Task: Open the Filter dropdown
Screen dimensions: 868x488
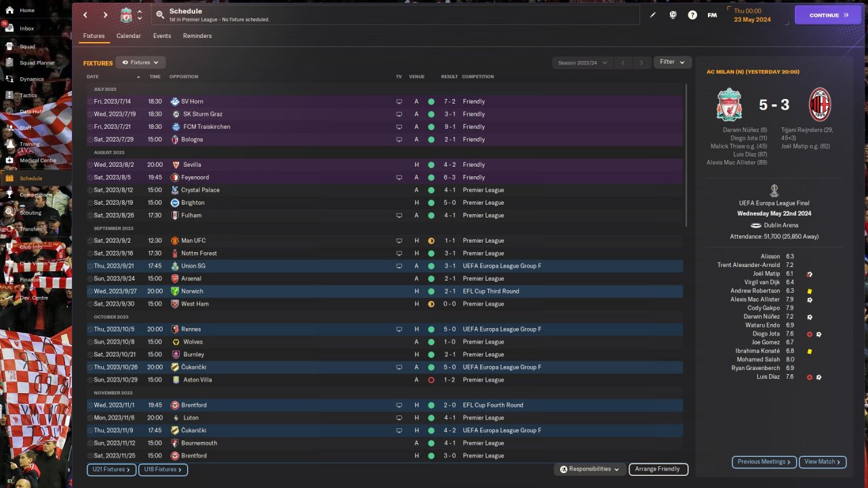Action: (672, 62)
